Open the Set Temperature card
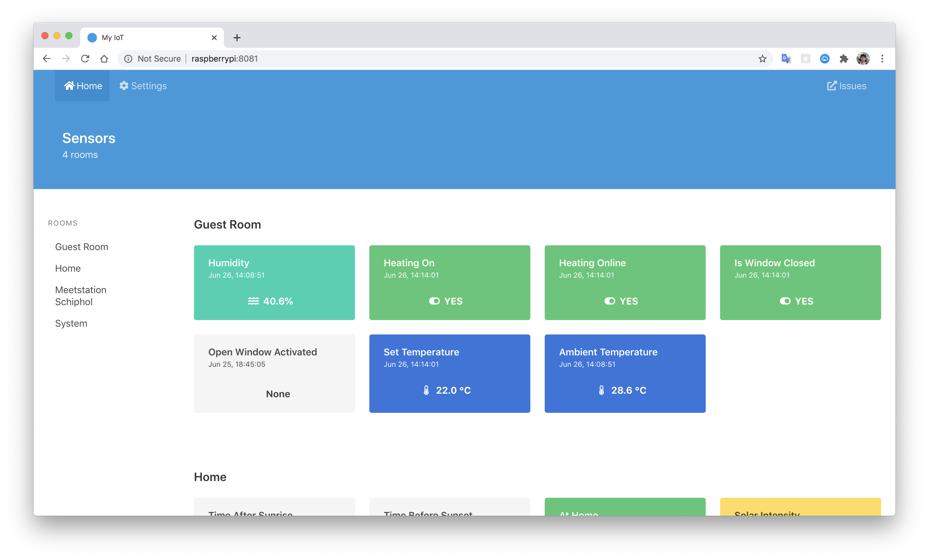This screenshot has height=560, width=929. click(x=450, y=373)
